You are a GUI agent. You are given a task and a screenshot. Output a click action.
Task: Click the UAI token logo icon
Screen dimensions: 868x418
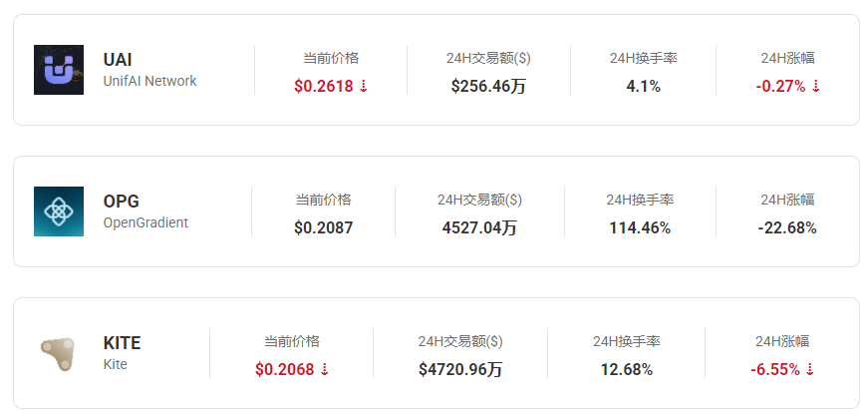point(59,70)
